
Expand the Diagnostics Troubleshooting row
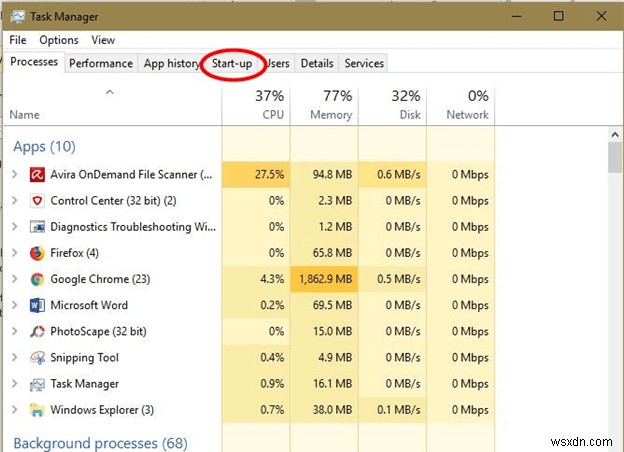(15, 227)
